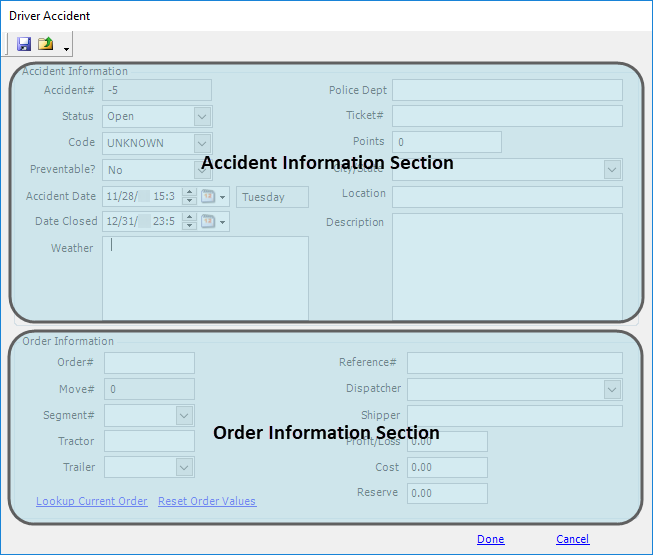Decrement Date Closed with spinner down arrow
Image resolution: width=653 pixels, height=555 pixels.
pyautogui.click(x=189, y=226)
